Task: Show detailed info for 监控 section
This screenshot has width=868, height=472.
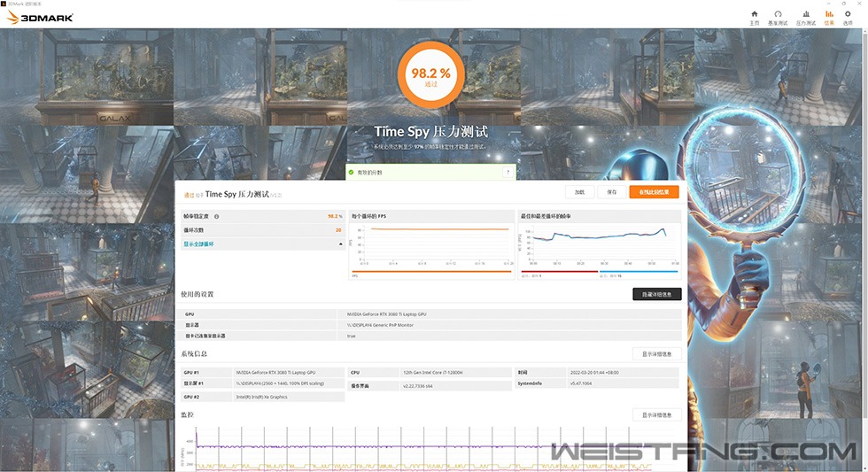Action: pos(656,414)
